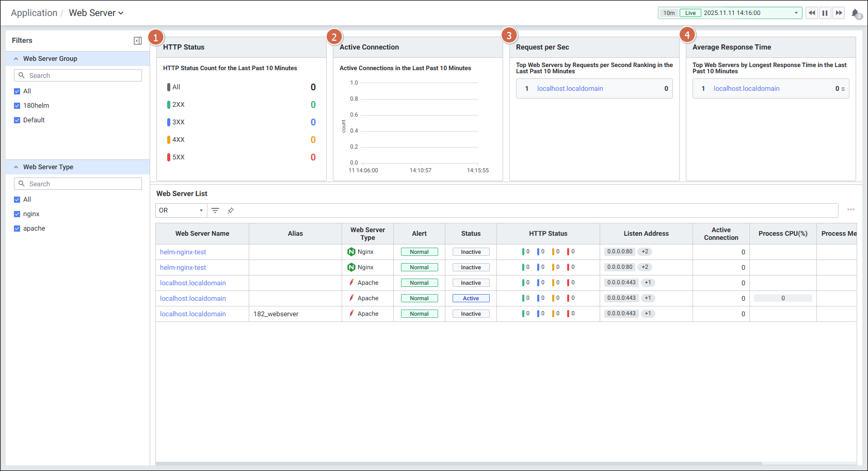Click the horizontal scrollbar under the table
Screen dimensions: 868x471
pyautogui.click(x=458, y=463)
